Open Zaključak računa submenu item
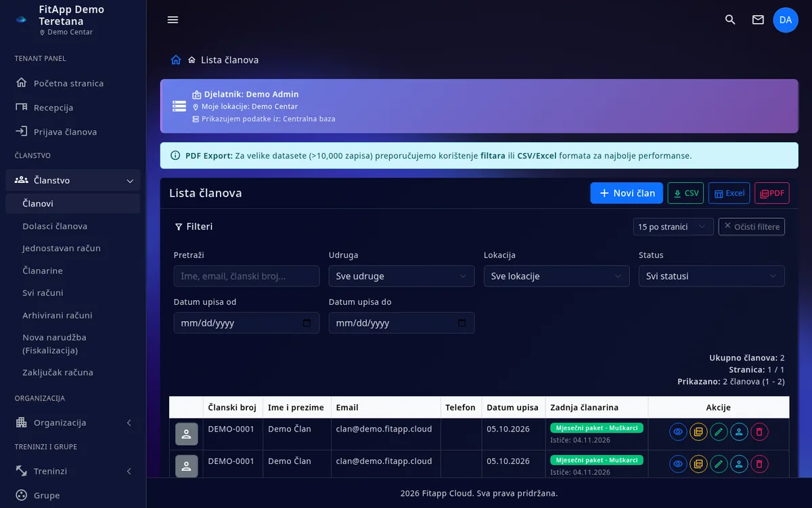The height and width of the screenshot is (508, 812). tap(73, 373)
